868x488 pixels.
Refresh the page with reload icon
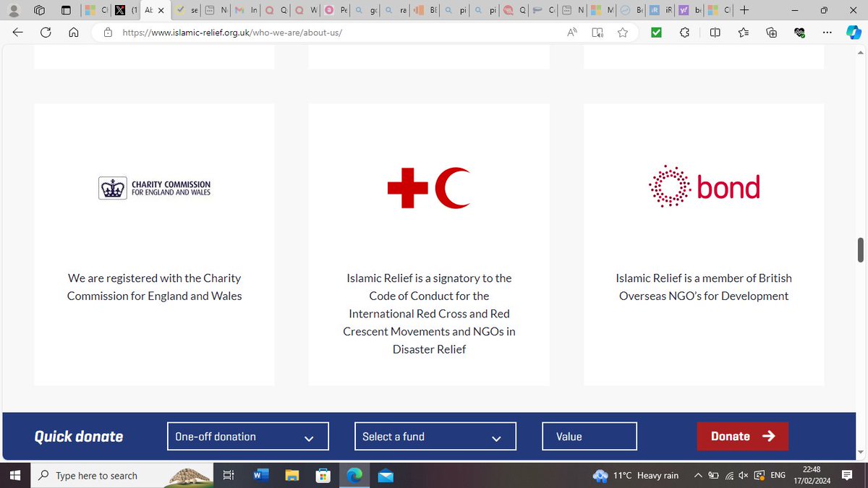pyautogui.click(x=46, y=33)
